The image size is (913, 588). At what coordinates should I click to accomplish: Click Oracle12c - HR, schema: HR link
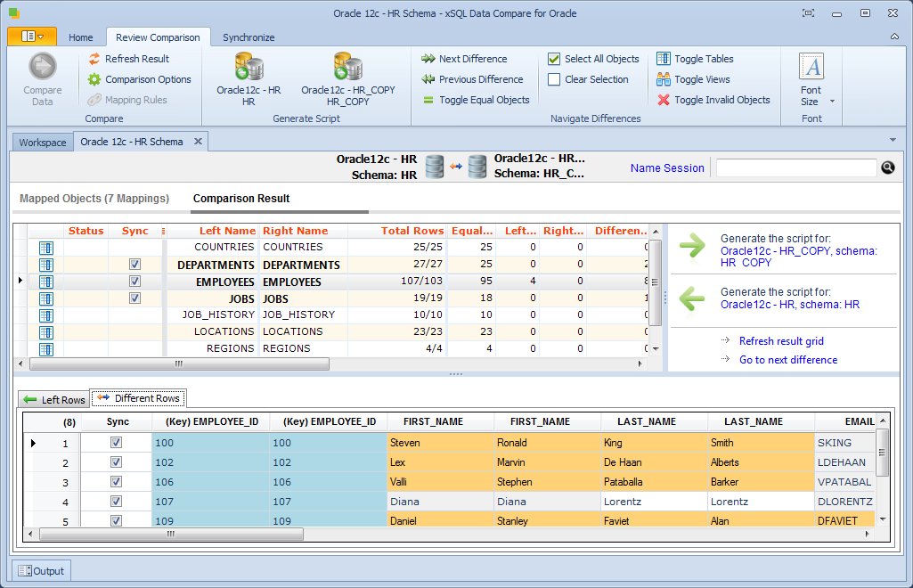coord(789,305)
